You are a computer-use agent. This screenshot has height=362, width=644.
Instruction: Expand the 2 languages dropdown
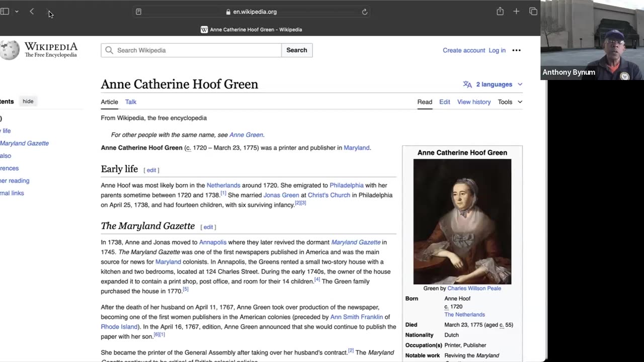pyautogui.click(x=499, y=84)
